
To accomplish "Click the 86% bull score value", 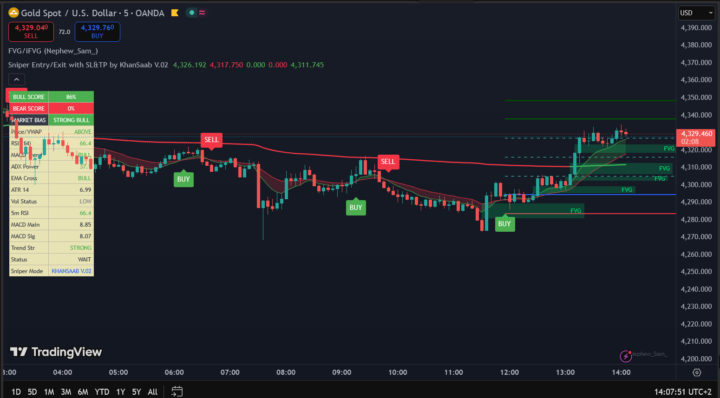I will click(71, 97).
